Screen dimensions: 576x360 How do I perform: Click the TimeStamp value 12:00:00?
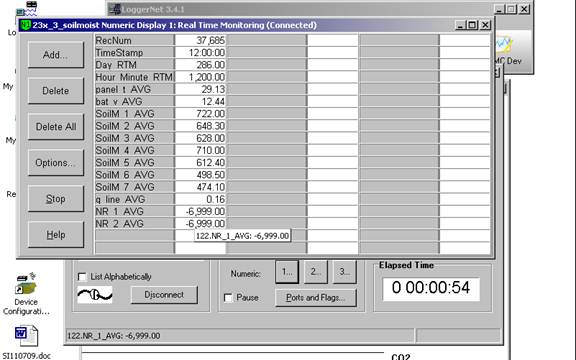(201, 53)
